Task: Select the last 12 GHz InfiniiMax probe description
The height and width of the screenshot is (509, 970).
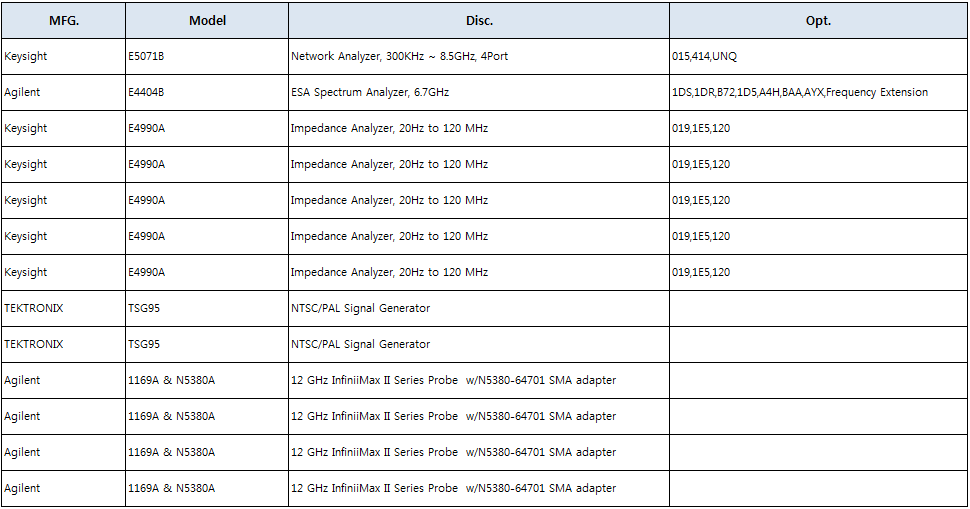Action: [x=453, y=488]
